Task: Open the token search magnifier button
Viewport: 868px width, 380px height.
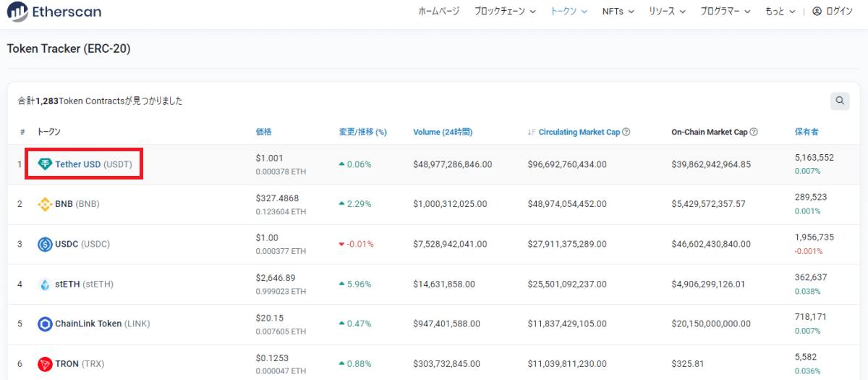Action: [x=840, y=101]
